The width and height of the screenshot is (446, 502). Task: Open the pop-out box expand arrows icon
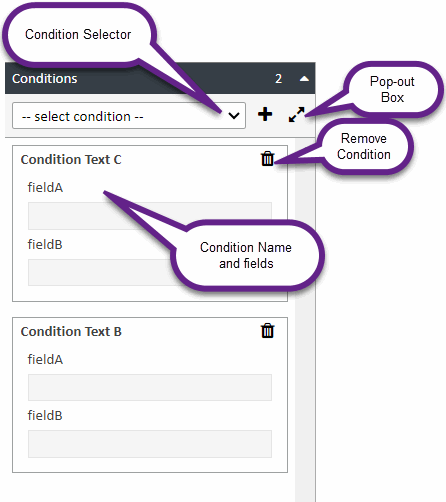[x=296, y=114]
